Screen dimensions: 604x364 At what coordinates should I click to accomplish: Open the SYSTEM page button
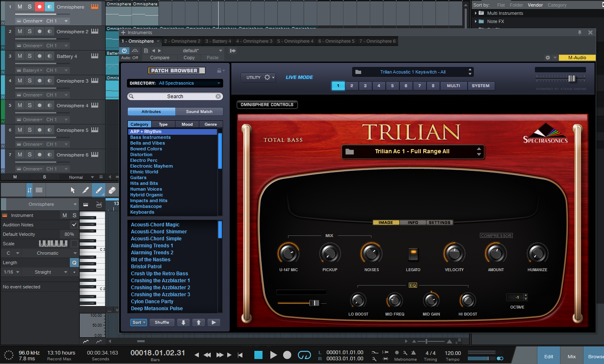point(481,86)
